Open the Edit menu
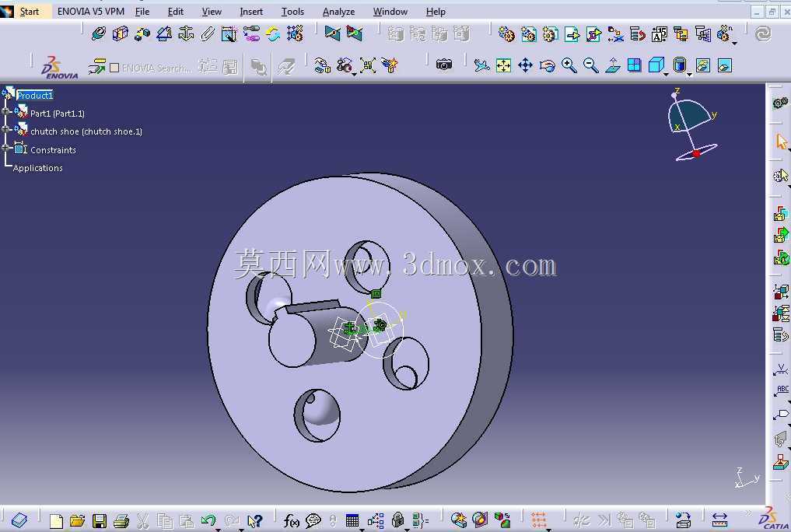Viewport: 791px width, 532px height. [x=176, y=12]
